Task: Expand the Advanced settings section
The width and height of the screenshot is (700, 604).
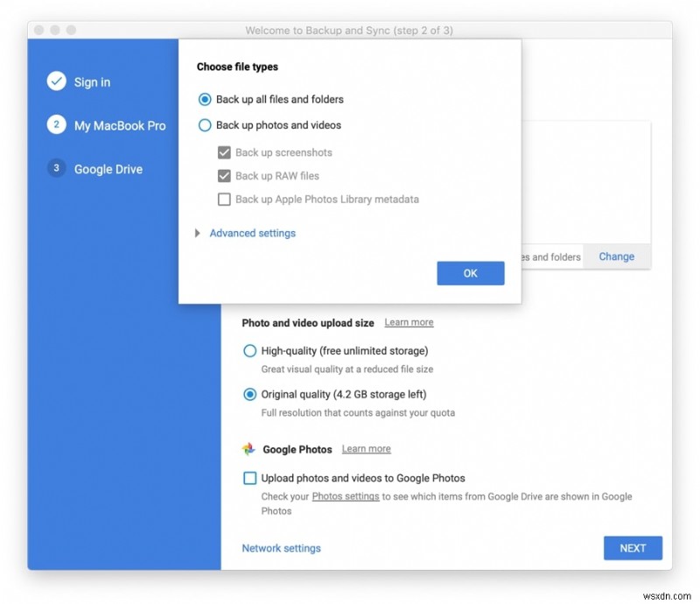Action: 252,233
